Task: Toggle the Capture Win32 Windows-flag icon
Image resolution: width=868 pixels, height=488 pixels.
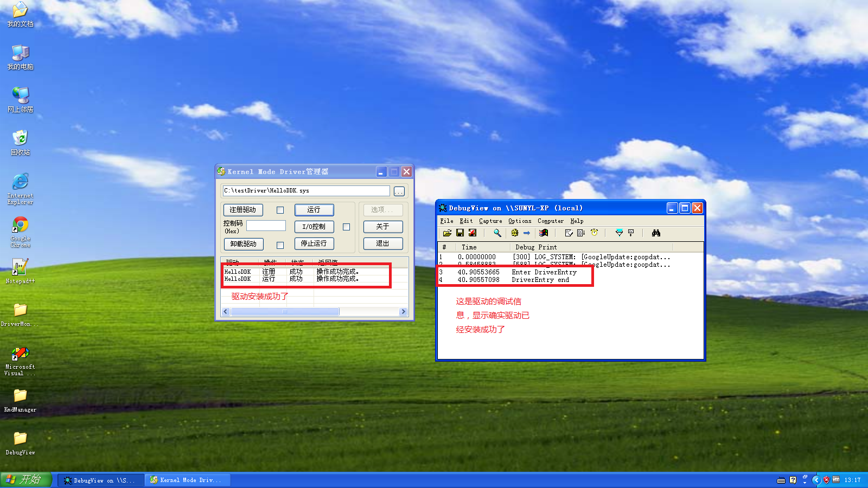Action: tap(544, 233)
